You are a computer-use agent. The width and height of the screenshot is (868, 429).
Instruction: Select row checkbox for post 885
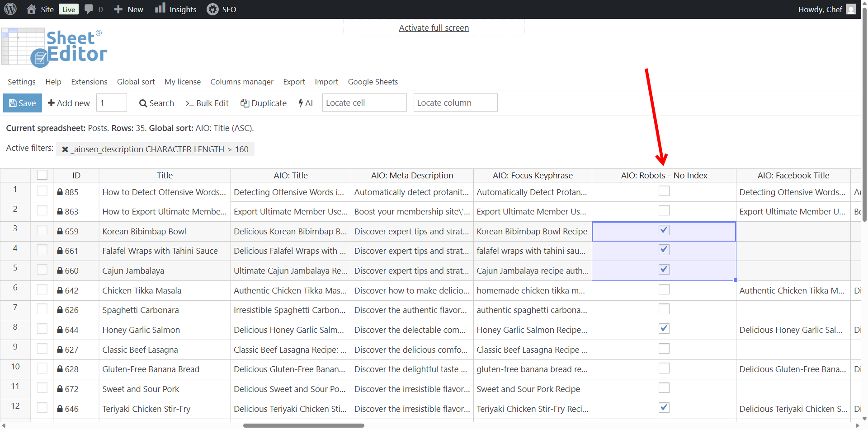(42, 191)
